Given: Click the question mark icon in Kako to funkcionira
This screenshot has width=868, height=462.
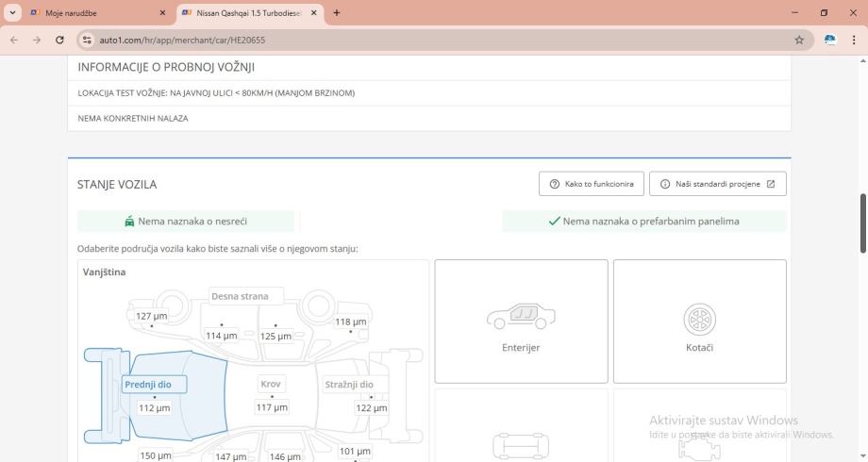Looking at the screenshot, I should 554,184.
